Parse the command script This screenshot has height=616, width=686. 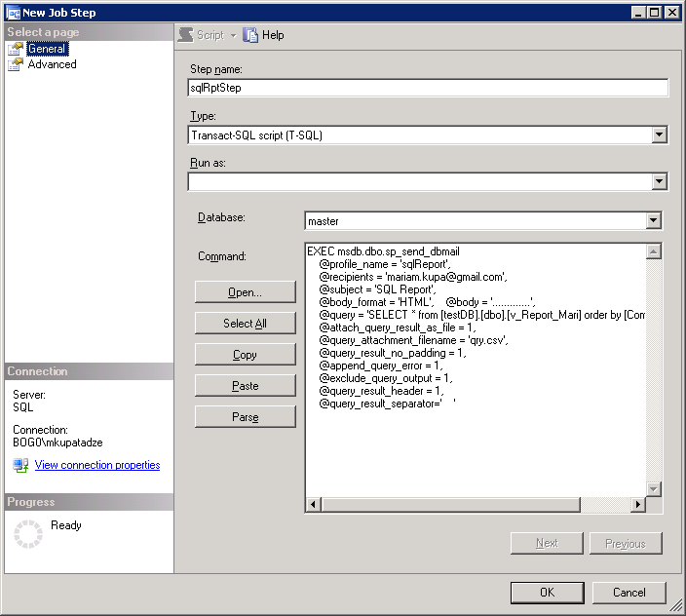click(x=245, y=417)
